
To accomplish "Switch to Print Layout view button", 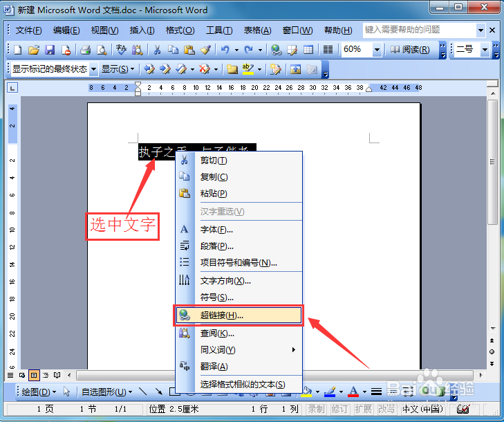I will point(34,375).
